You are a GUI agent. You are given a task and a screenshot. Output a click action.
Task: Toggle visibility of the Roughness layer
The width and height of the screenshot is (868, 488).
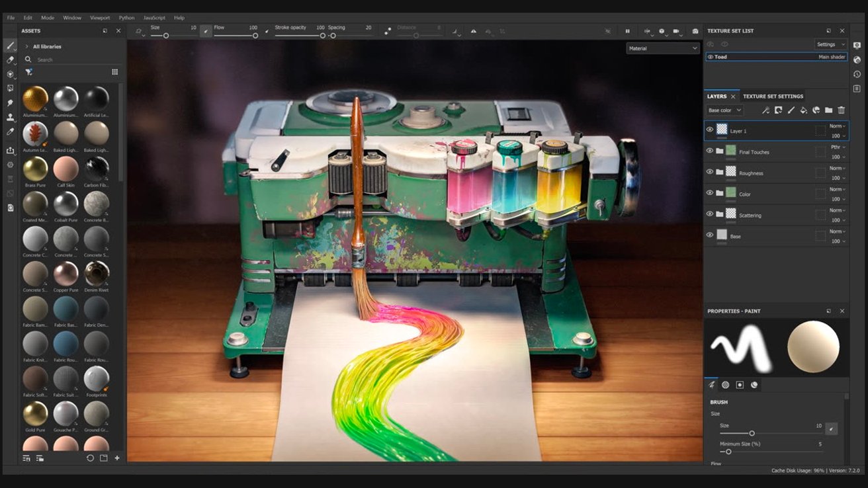[710, 172]
